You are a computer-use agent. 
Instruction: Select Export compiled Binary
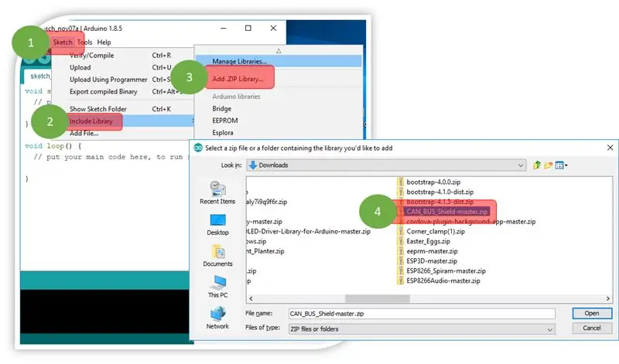(x=104, y=91)
